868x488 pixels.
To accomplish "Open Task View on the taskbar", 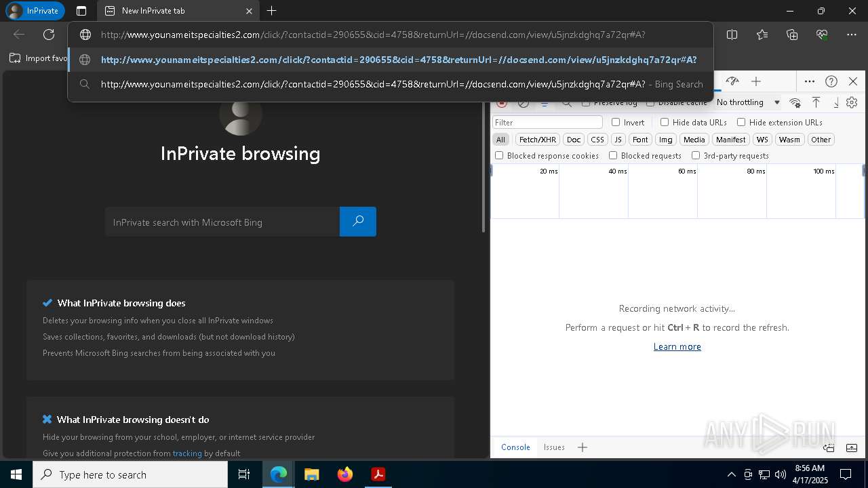I will (x=244, y=474).
